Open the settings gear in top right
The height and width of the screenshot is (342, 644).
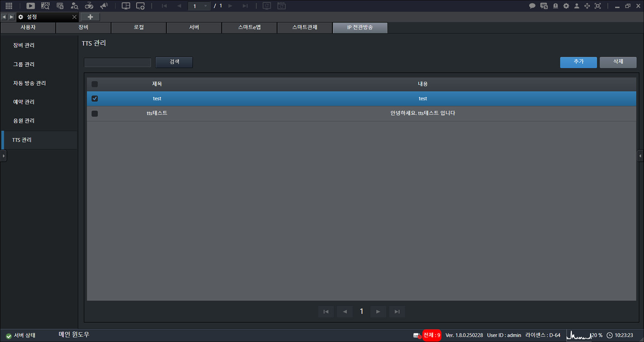(x=566, y=6)
